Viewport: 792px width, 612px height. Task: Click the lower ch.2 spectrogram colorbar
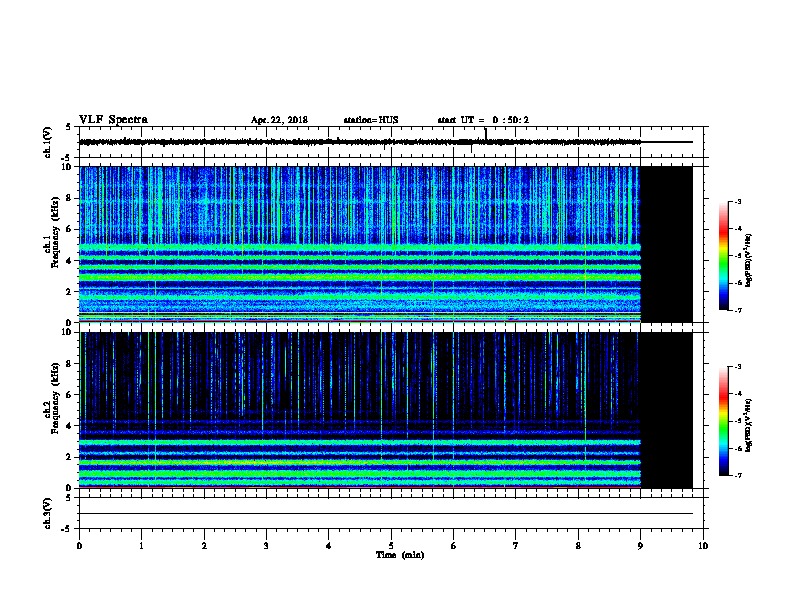click(x=724, y=421)
